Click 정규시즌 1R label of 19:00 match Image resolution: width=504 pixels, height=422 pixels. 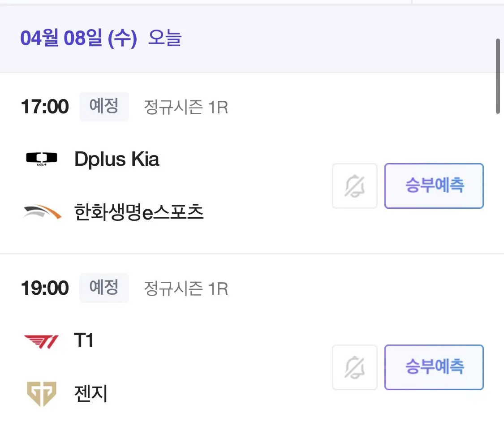coord(186,289)
